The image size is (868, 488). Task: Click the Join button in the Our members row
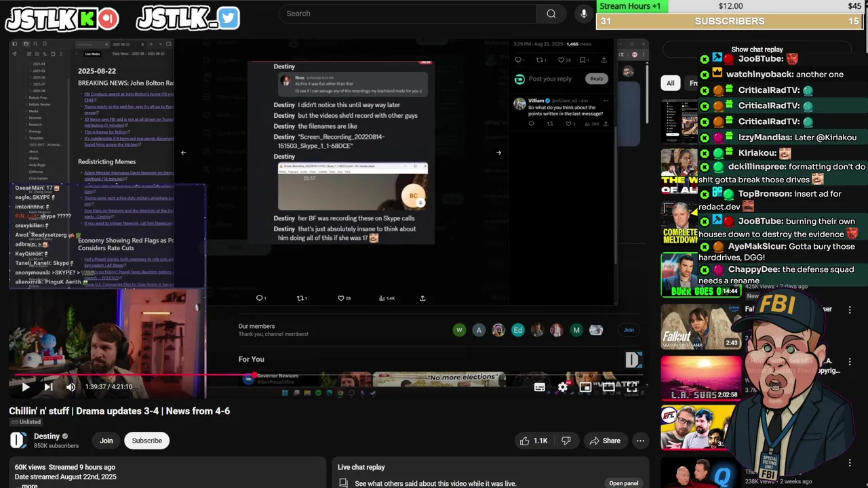pos(629,330)
